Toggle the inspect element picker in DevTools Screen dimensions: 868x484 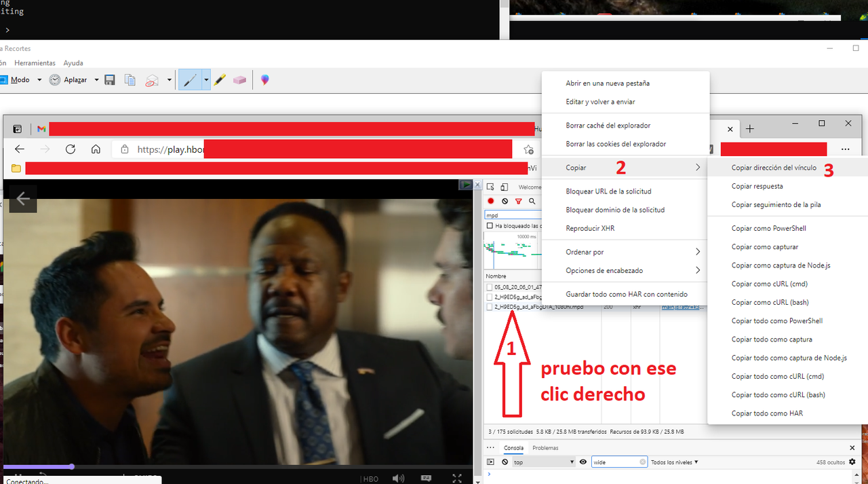click(491, 187)
